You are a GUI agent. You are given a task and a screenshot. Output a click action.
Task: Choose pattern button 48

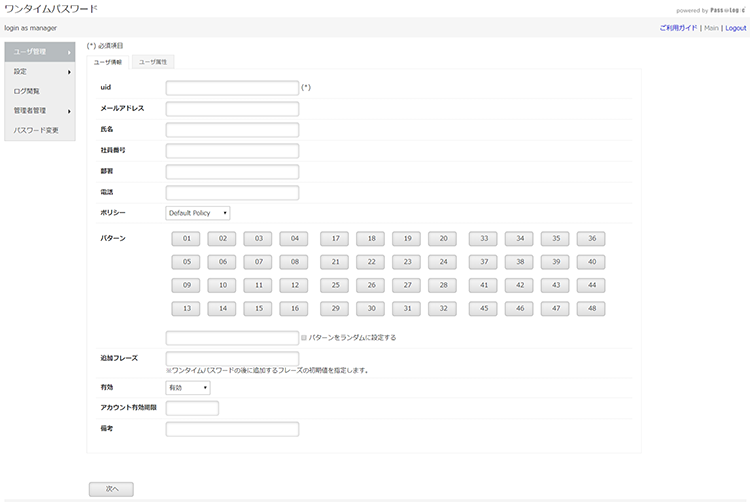click(591, 308)
